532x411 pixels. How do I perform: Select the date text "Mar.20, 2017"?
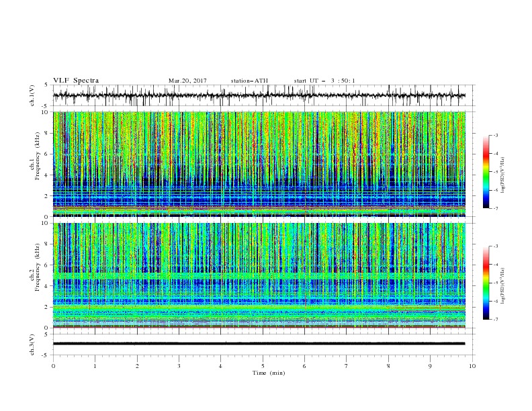(x=187, y=81)
